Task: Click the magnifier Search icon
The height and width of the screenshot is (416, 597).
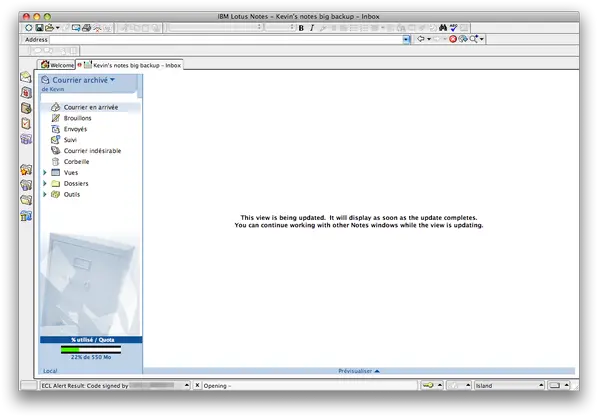Action: pos(473,39)
